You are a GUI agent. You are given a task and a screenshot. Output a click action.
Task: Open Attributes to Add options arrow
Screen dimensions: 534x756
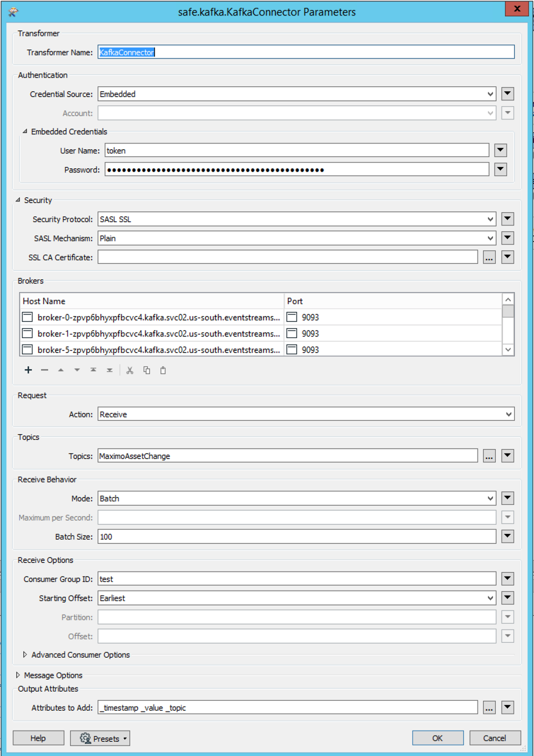[x=507, y=708]
